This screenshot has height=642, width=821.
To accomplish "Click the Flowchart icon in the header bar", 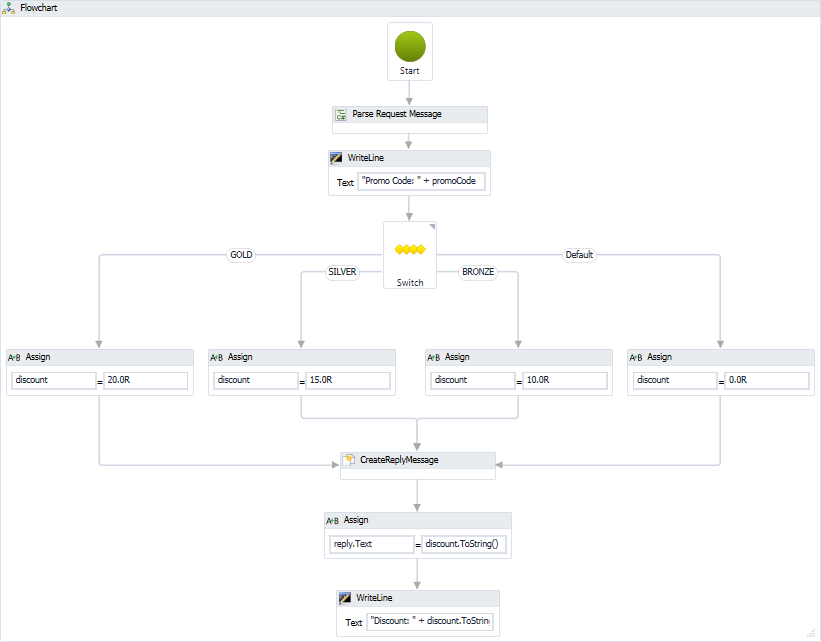I will point(10,7).
